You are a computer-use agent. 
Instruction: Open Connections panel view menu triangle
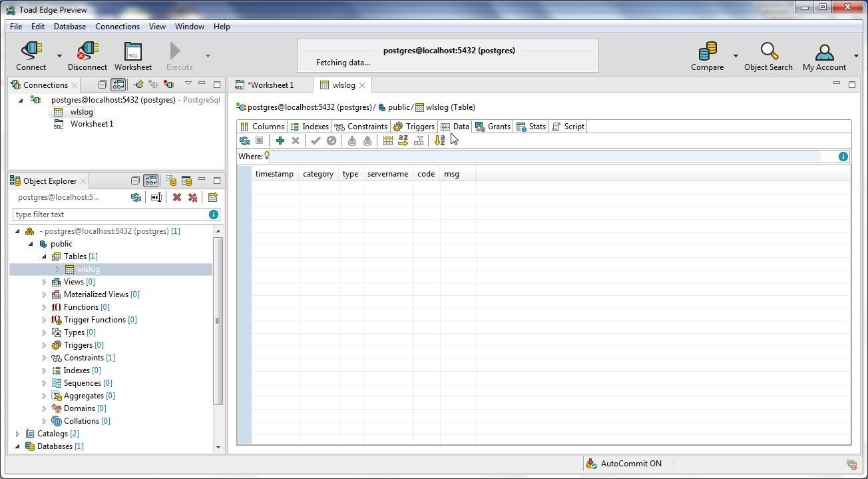188,84
